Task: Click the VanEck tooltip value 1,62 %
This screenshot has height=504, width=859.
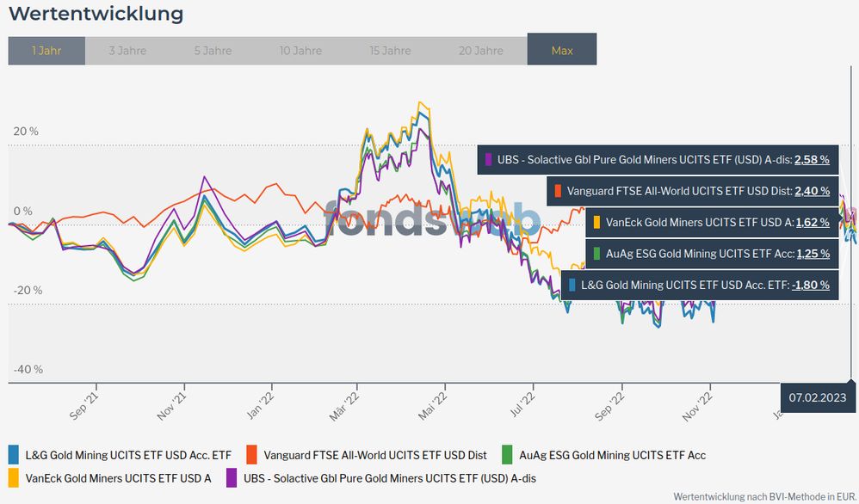Action: (x=811, y=222)
